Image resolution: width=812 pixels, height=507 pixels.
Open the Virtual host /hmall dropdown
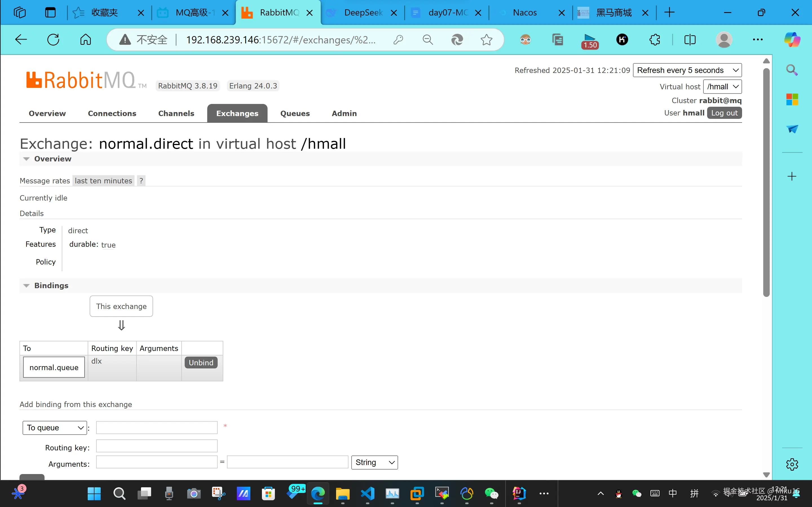(x=722, y=86)
